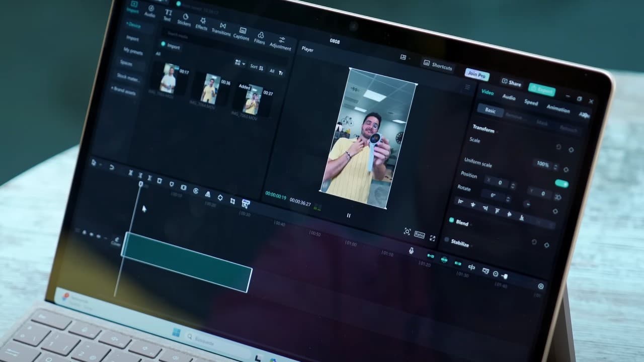Open the Sort options

click(x=257, y=67)
